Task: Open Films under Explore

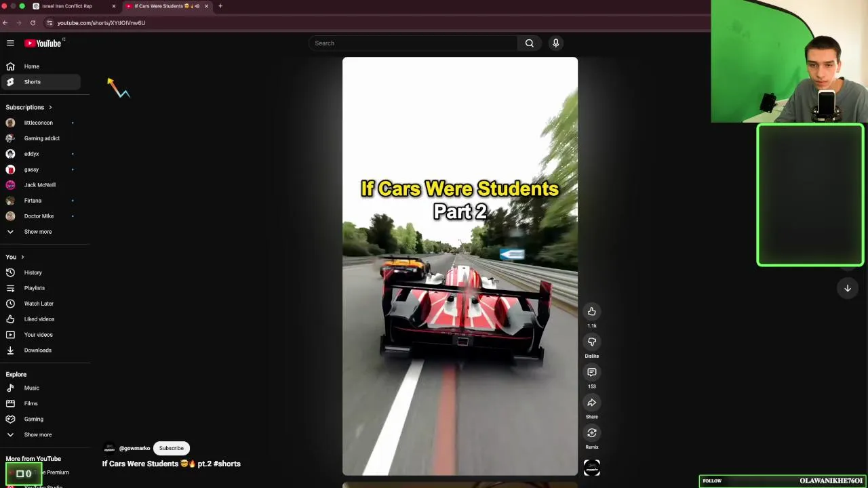Action: coord(40,404)
